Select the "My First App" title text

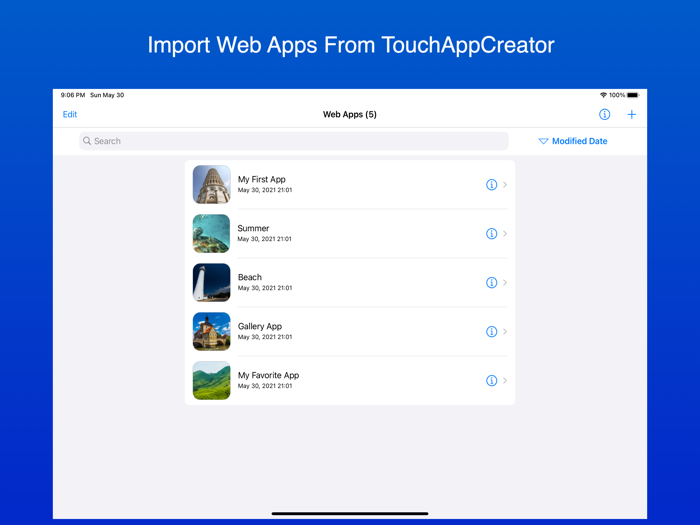coord(262,179)
